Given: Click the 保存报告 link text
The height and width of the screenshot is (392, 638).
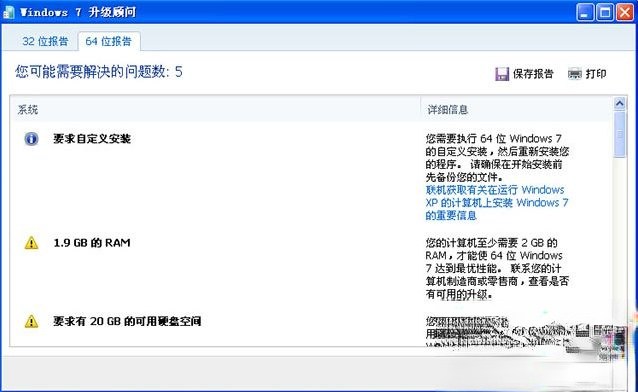Looking at the screenshot, I should click(x=533, y=74).
